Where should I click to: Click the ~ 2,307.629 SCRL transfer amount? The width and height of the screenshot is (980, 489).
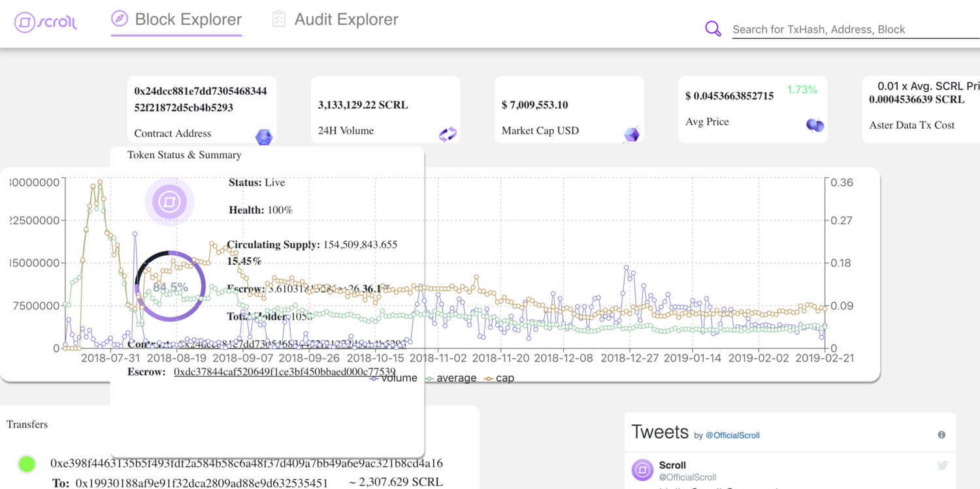click(396, 482)
